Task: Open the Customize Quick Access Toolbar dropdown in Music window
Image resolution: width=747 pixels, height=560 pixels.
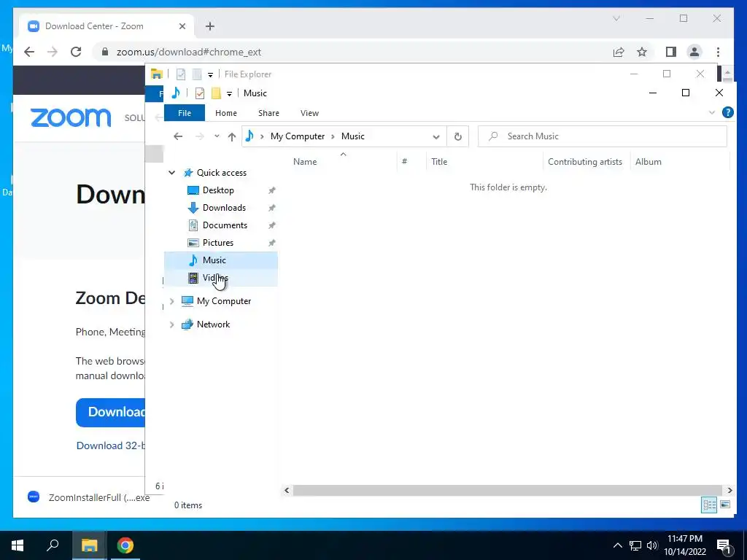Action: tap(229, 94)
